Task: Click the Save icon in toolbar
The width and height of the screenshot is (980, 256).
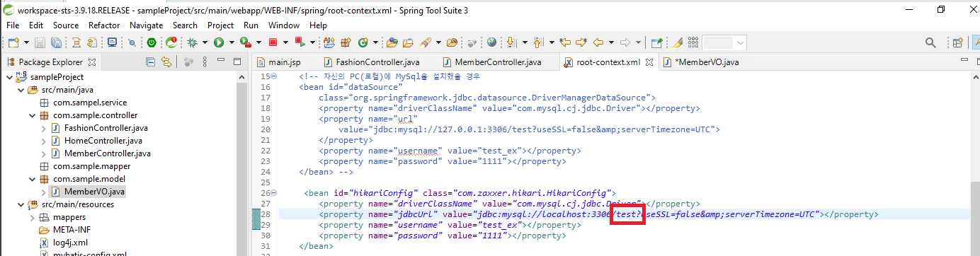Action: pyautogui.click(x=40, y=42)
